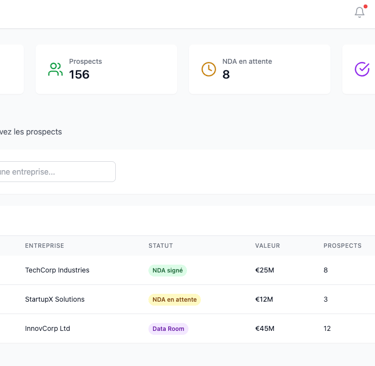
Task: Select the €45M value for InnovCorp
Action: (x=265, y=329)
